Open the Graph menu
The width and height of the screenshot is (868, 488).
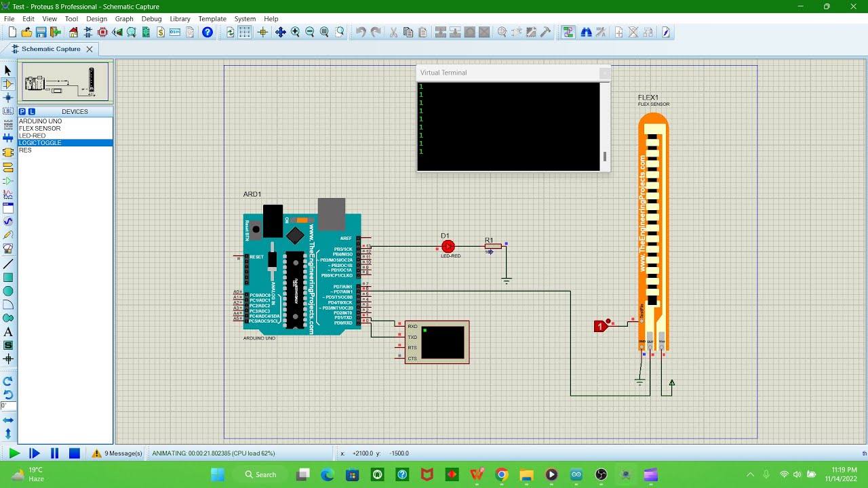pos(124,19)
